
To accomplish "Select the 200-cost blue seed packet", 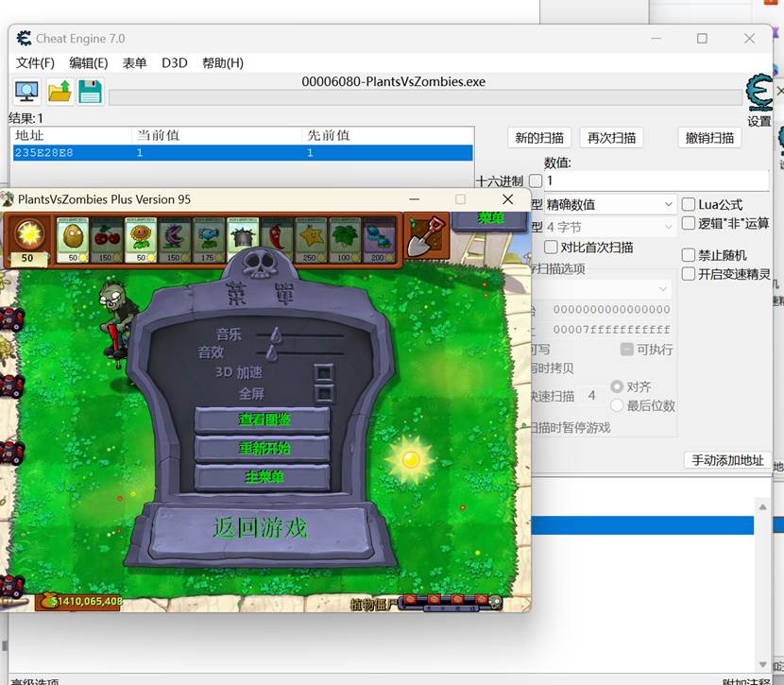I will tap(379, 240).
